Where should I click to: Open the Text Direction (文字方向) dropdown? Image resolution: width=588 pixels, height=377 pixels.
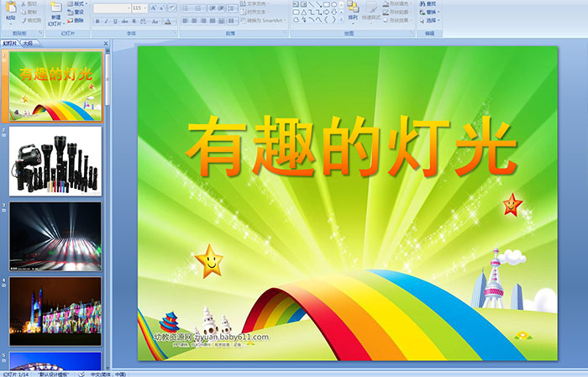[255, 3]
